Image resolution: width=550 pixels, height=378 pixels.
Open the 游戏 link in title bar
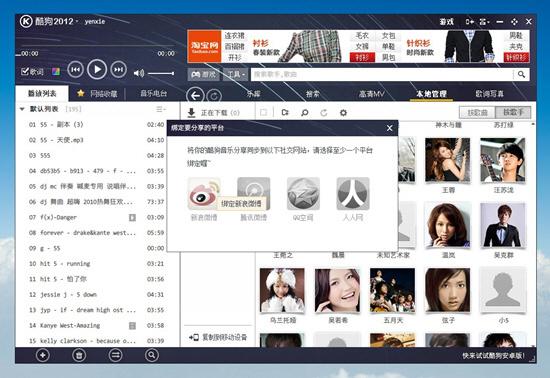click(447, 22)
